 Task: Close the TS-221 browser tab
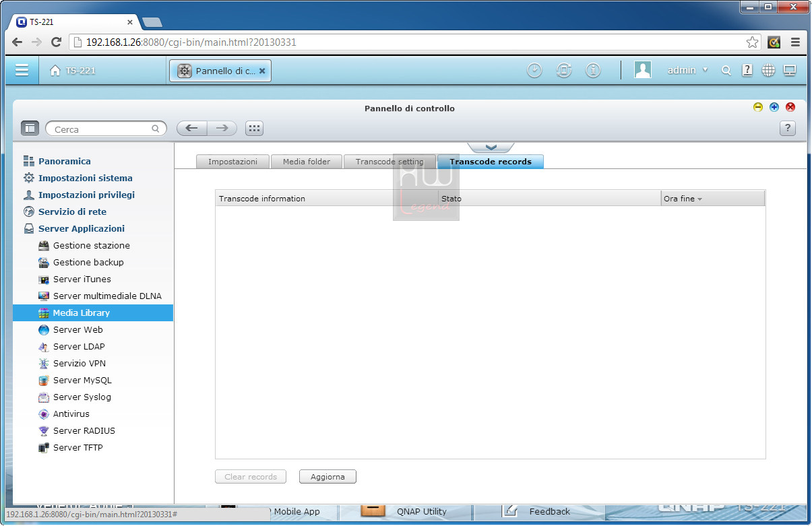(x=130, y=22)
